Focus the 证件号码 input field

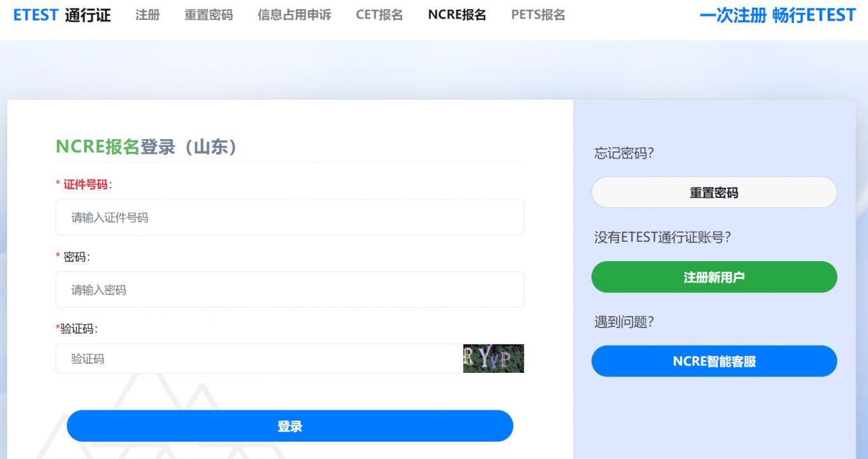(x=290, y=218)
